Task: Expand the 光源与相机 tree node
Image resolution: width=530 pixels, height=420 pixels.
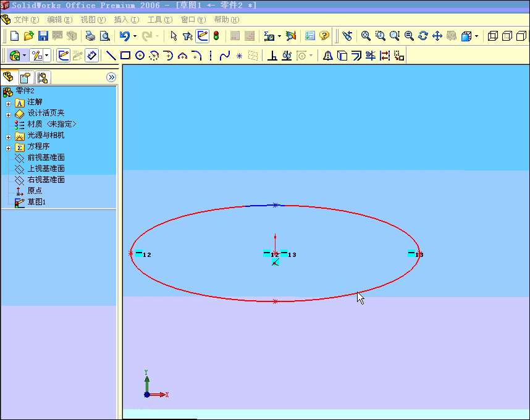Action: click(x=9, y=137)
